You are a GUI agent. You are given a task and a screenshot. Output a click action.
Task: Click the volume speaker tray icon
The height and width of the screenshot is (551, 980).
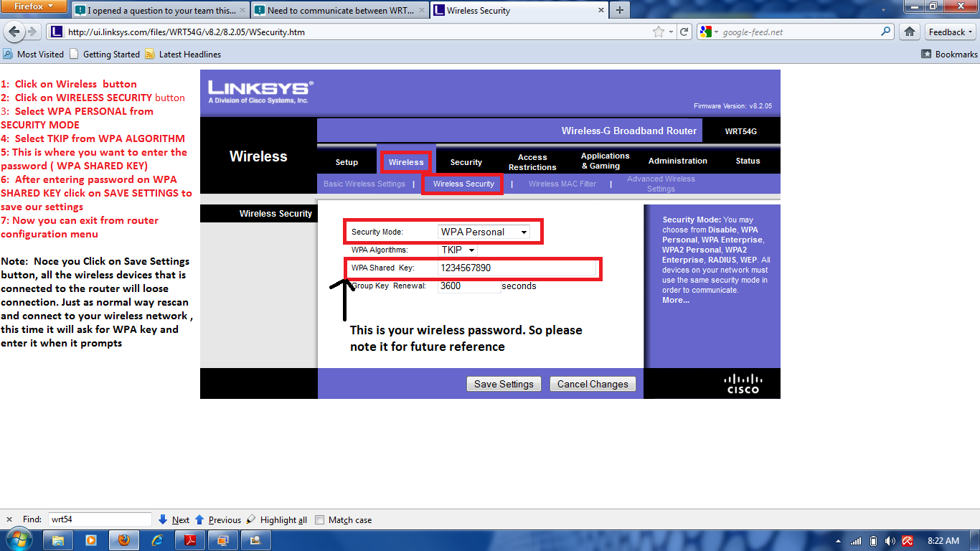(890, 540)
